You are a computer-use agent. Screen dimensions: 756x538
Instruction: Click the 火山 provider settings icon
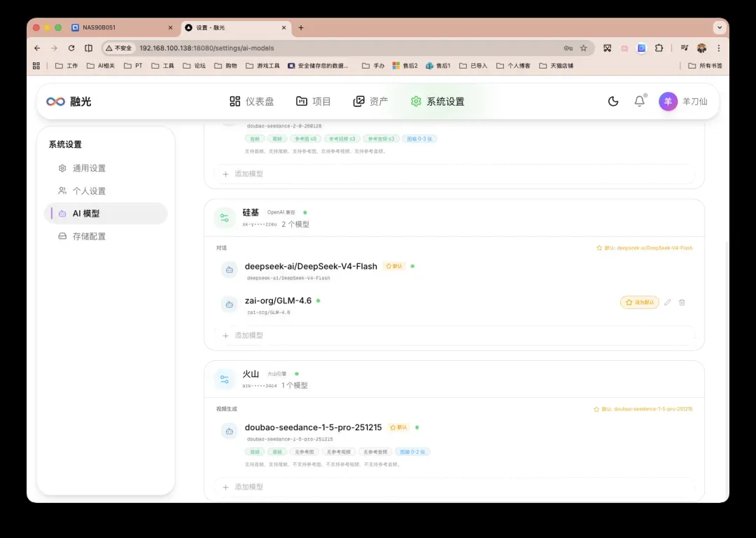coord(225,379)
